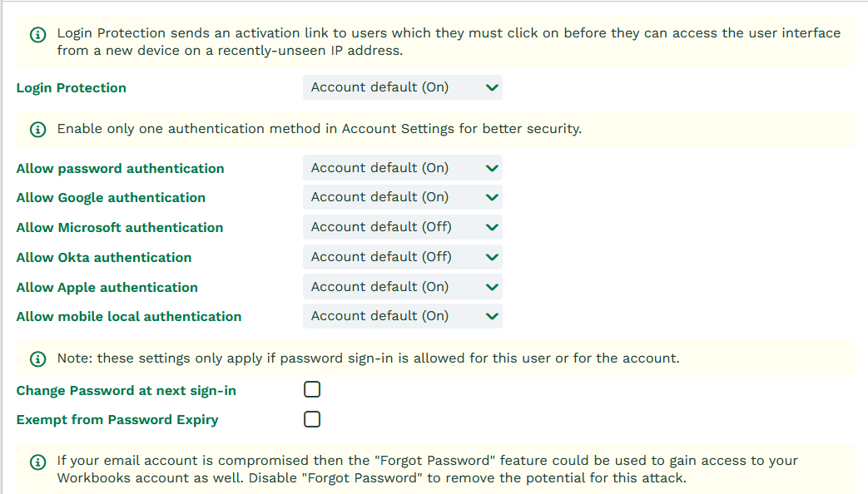Open Allow mobile local authentication dropdown

tap(402, 316)
